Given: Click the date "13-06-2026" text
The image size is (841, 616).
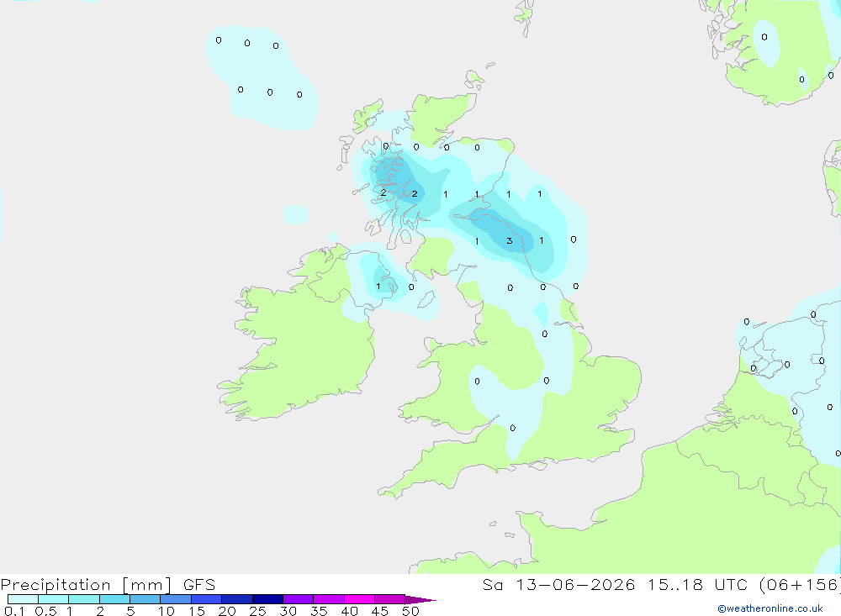Looking at the screenshot, I should (574, 584).
